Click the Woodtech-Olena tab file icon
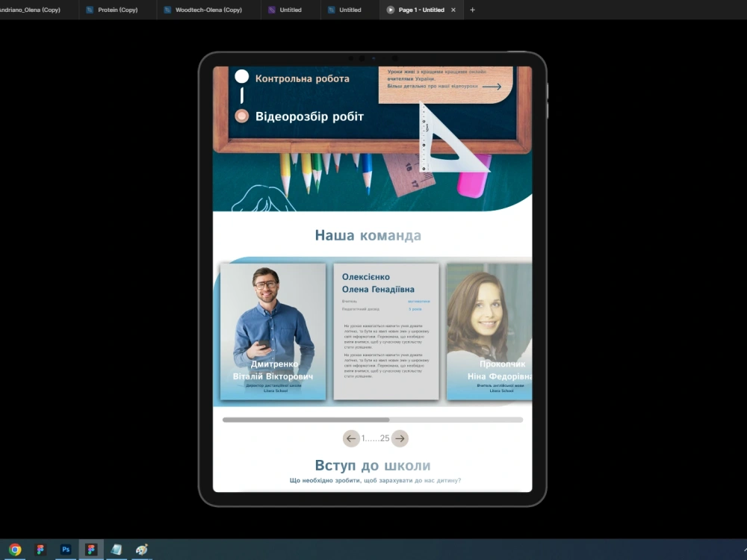747x560 pixels. tap(167, 10)
